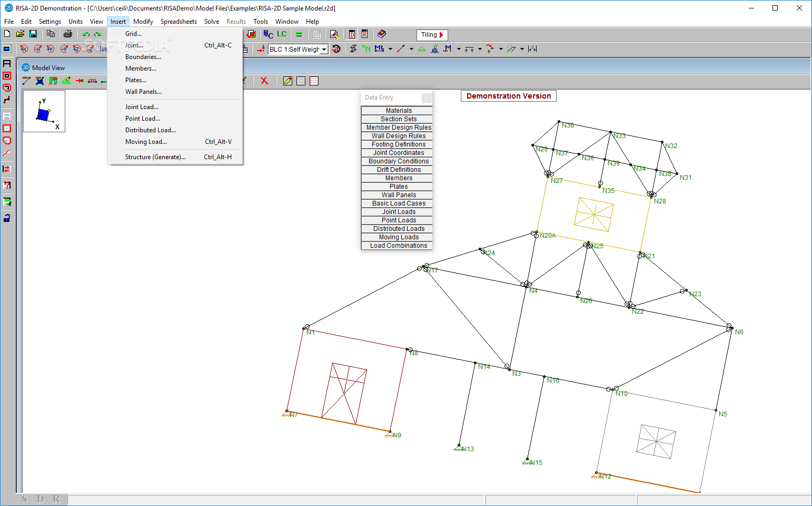Click the S indicator in status bar
Image resolution: width=812 pixels, height=506 pixels.
pos(25,499)
